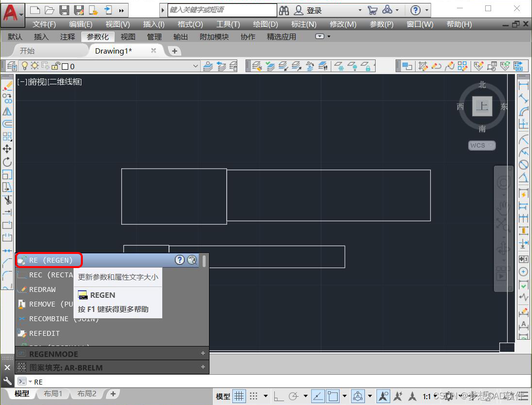Click the ViewCube 上 top face
Image resolution: width=532 pixels, height=405 pixels.
coord(482,106)
